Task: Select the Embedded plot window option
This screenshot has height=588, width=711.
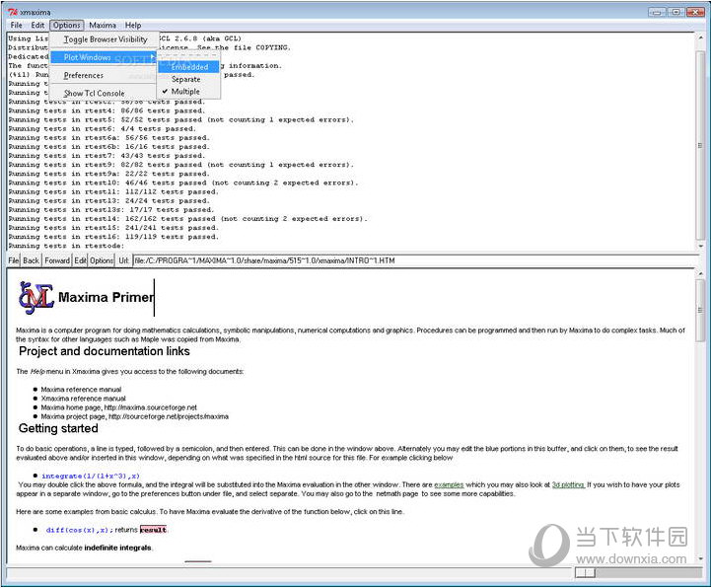Action: (x=188, y=67)
